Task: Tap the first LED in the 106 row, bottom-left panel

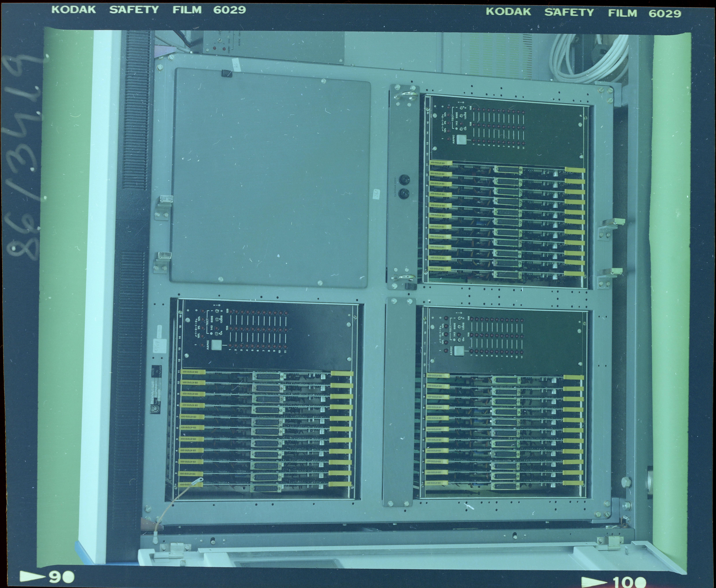Action: tap(231, 329)
